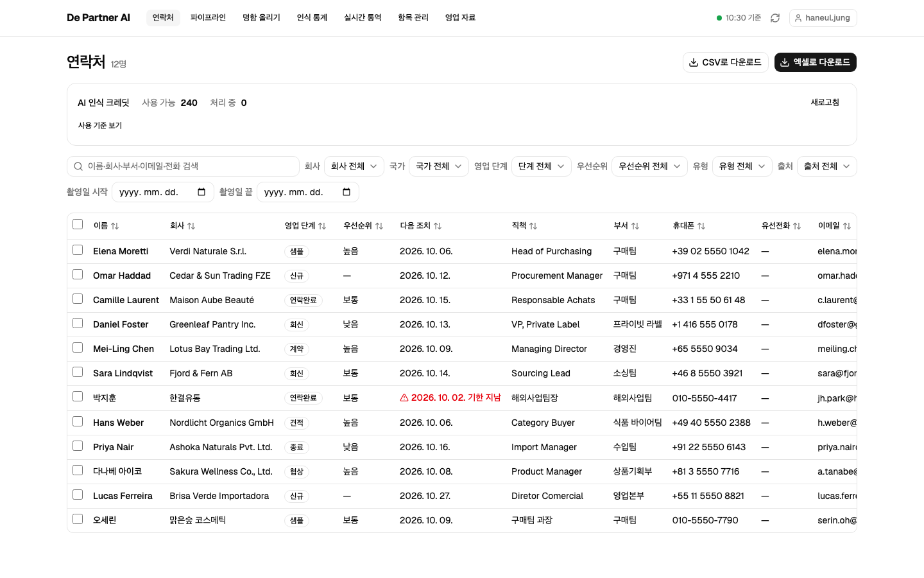Sort by 직책 column arrows icon

(x=533, y=226)
